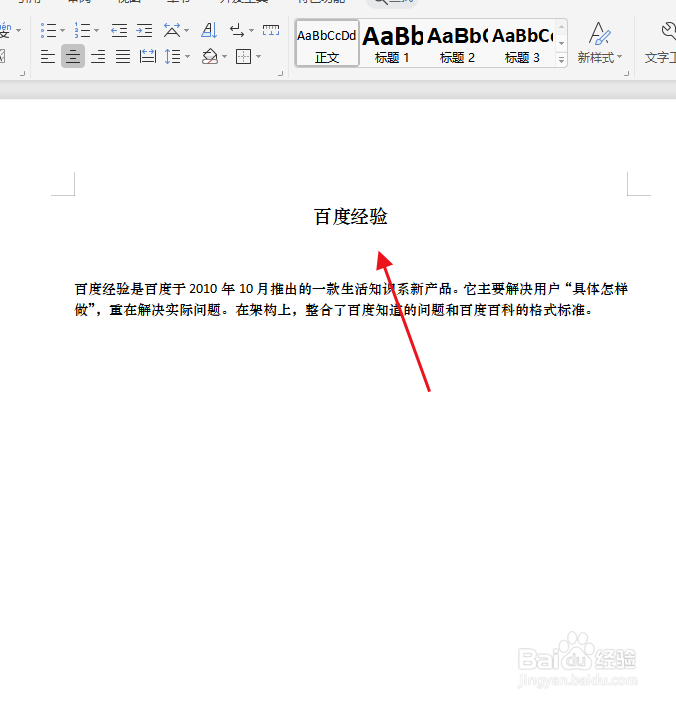Decrease the paragraph indent

pyautogui.click(x=119, y=31)
